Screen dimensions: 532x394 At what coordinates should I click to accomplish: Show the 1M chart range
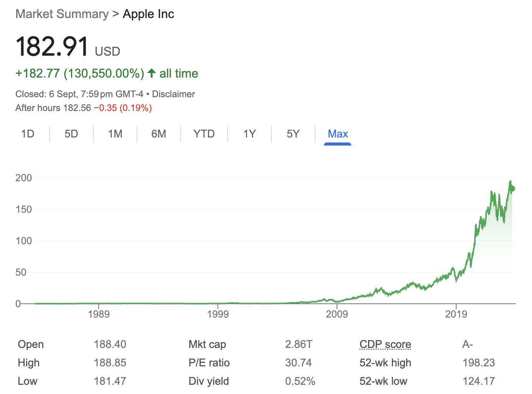point(115,134)
